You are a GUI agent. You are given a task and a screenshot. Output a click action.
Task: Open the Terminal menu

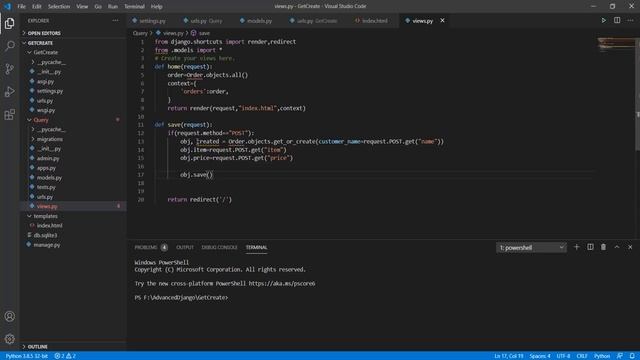pyautogui.click(x=134, y=7)
